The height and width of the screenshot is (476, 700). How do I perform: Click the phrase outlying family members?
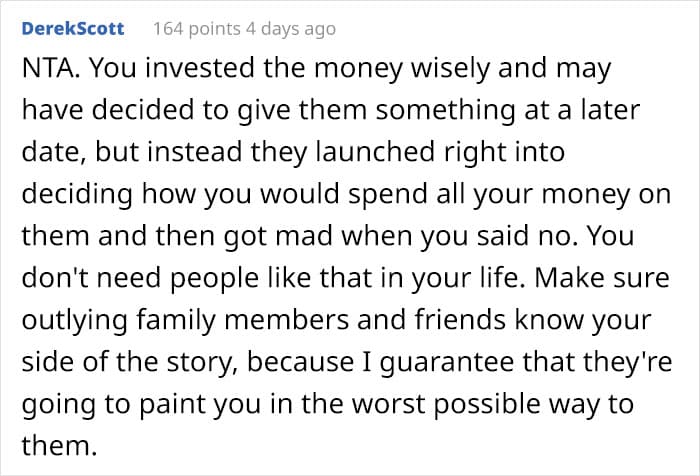pyautogui.click(x=185, y=320)
